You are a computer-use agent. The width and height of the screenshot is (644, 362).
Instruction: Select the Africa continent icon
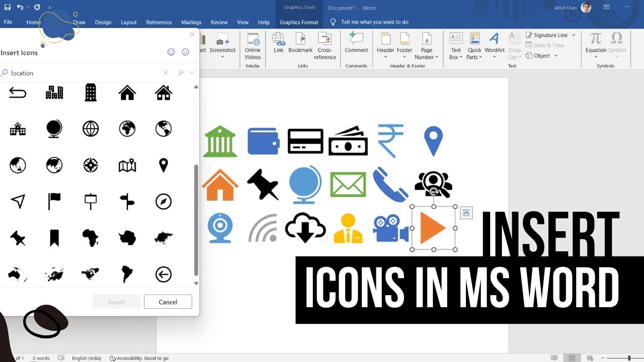coord(91,238)
